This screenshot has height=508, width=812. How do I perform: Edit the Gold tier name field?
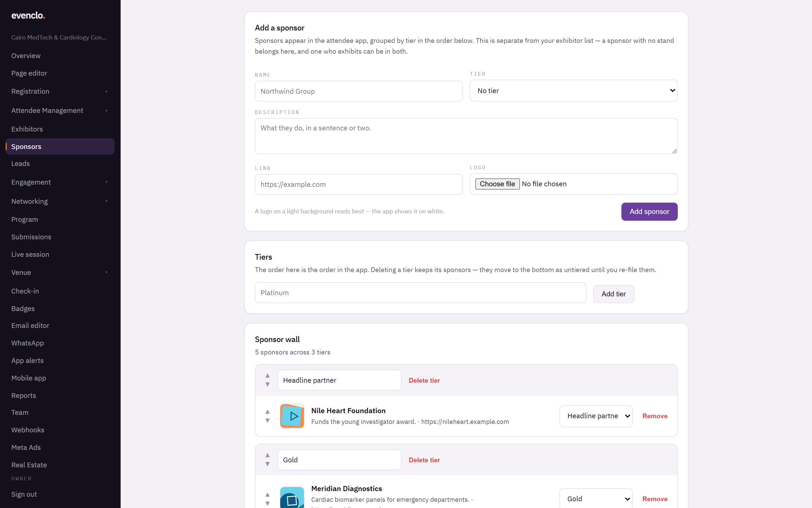pos(339,460)
